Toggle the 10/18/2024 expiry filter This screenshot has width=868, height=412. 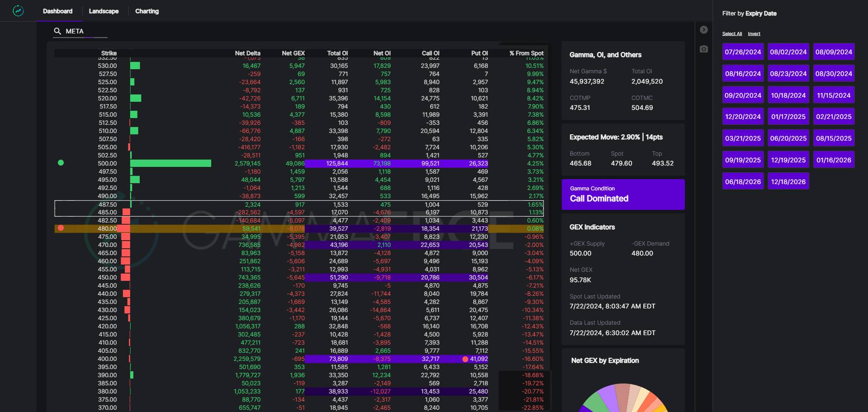(x=788, y=95)
